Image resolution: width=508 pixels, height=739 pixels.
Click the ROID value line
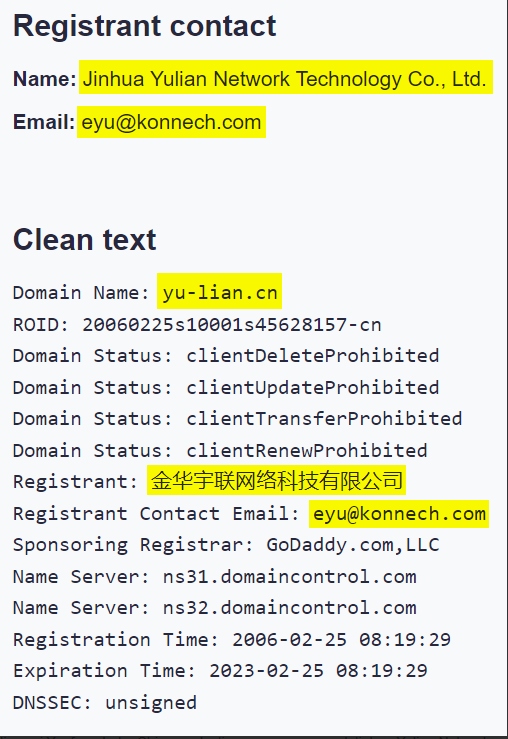[x=197, y=325]
